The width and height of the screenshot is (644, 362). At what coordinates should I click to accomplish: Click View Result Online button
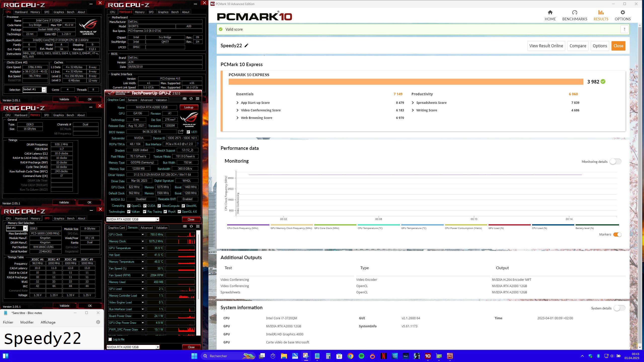546,46
